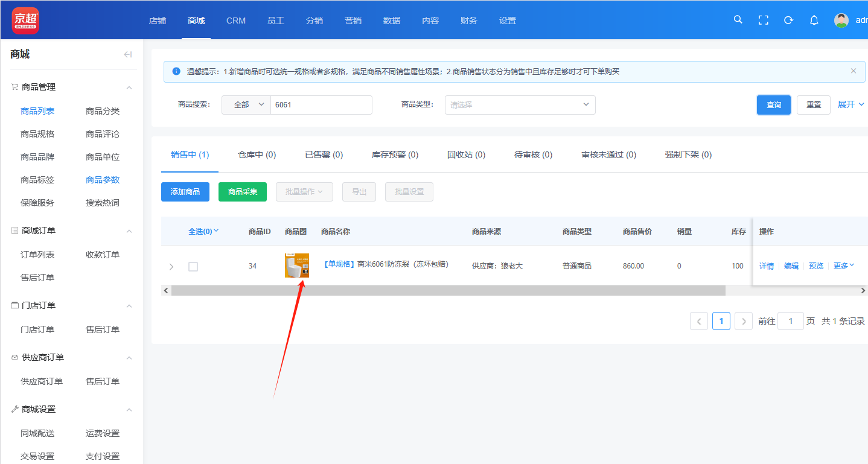Tick the checkbox for product 34
The height and width of the screenshot is (464, 868).
(x=193, y=266)
